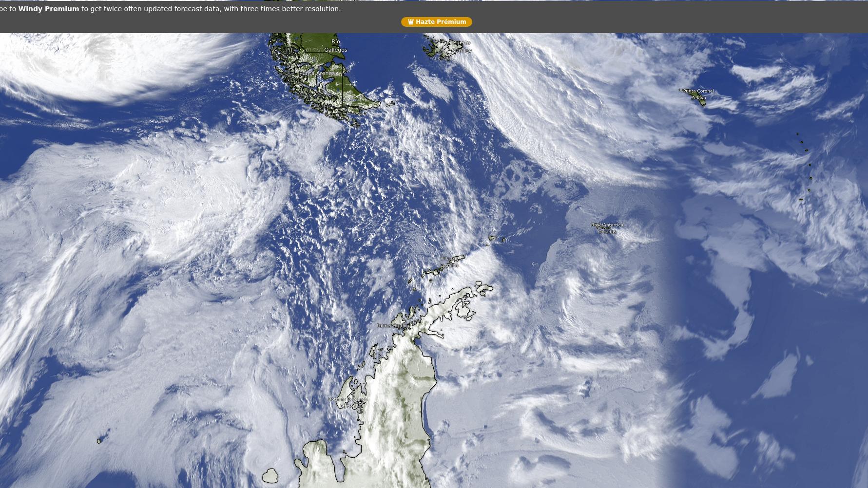
Task: Open the Palmer Station location label
Action: tap(393, 326)
